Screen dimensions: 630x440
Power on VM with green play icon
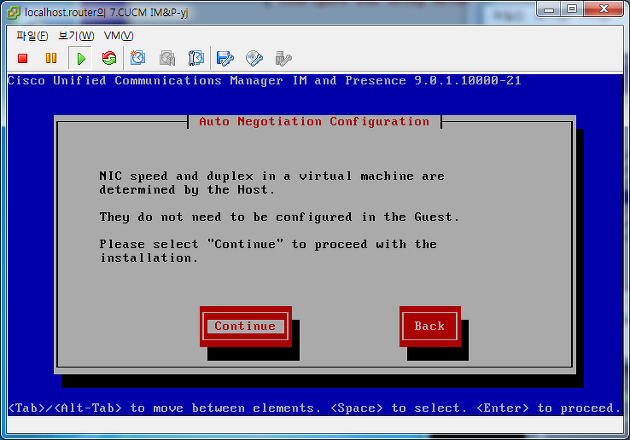click(80, 59)
